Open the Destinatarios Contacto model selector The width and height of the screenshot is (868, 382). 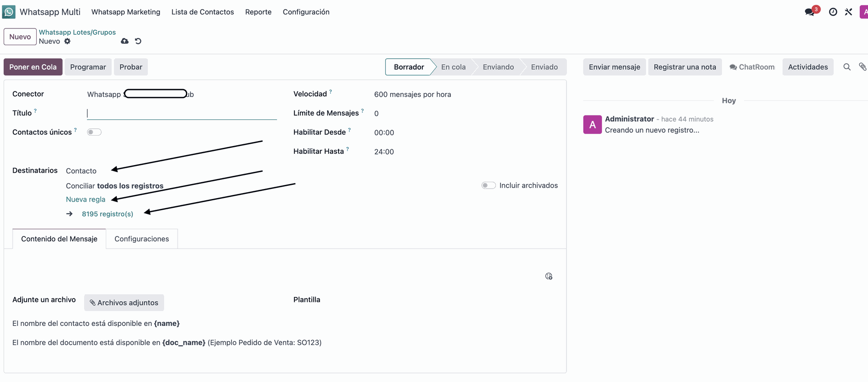pos(81,171)
